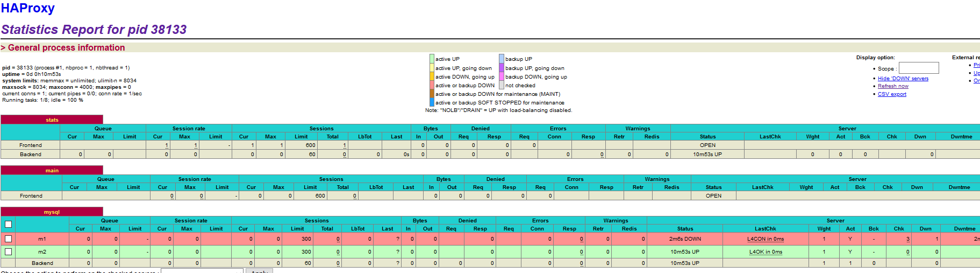Click the Backend row label in mysql table

(42, 263)
